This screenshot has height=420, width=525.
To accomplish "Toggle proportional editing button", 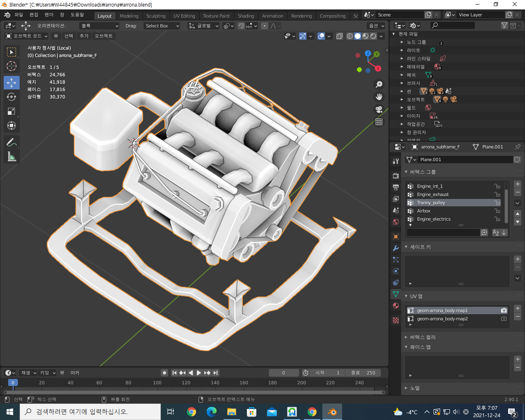I will (265, 26).
